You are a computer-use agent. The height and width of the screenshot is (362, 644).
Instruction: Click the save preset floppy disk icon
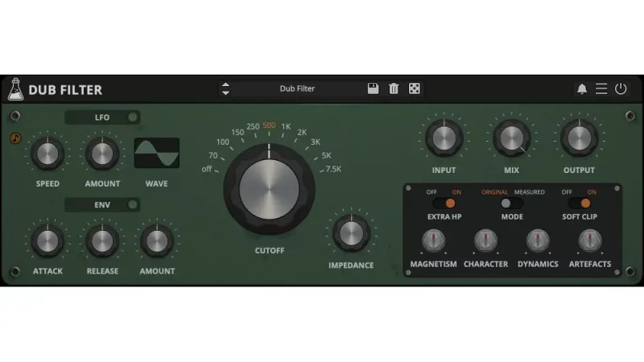click(373, 88)
